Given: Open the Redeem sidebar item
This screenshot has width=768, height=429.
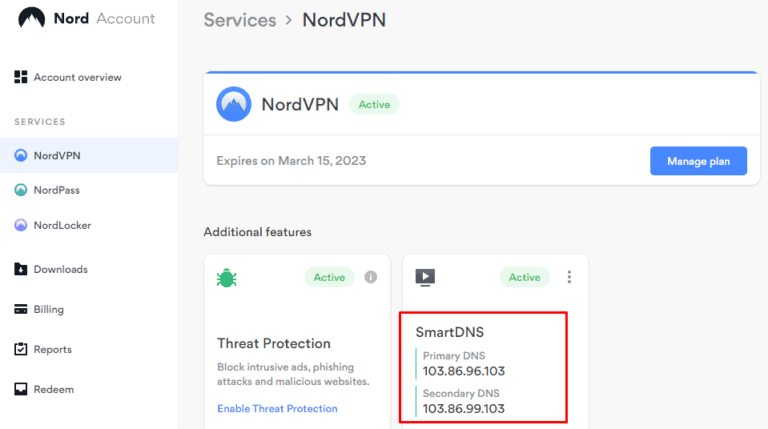Looking at the screenshot, I should tap(53, 389).
